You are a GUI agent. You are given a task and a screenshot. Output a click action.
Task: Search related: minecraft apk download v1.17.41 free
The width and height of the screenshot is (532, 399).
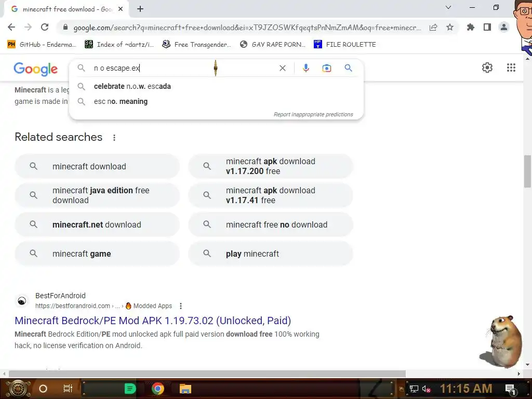tap(271, 195)
